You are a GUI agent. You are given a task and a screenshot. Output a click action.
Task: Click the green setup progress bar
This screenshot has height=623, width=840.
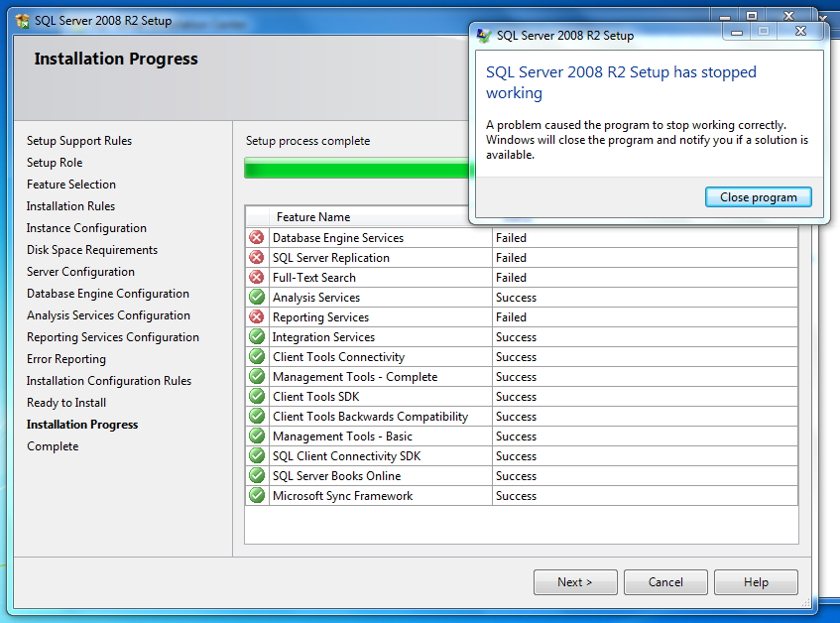[x=357, y=169]
